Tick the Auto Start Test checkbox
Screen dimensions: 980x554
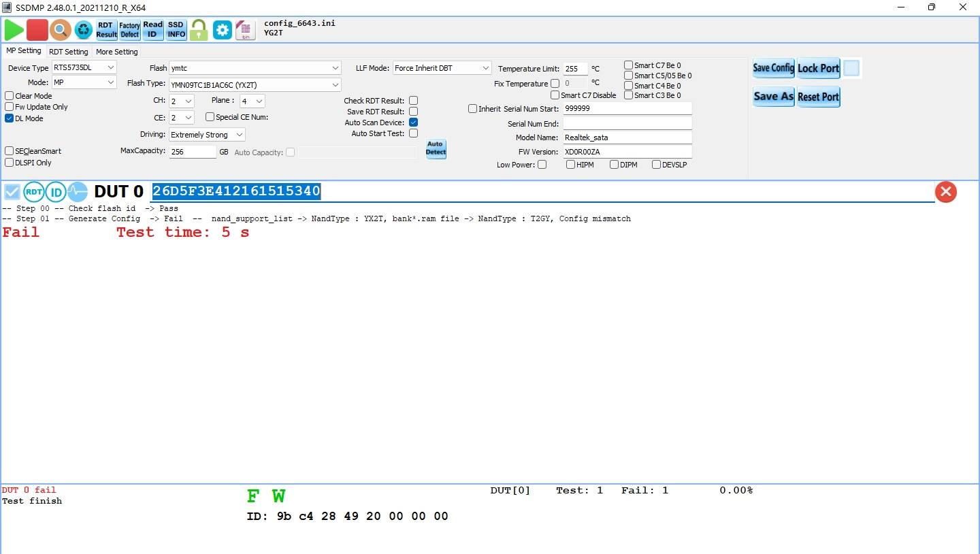(x=413, y=133)
